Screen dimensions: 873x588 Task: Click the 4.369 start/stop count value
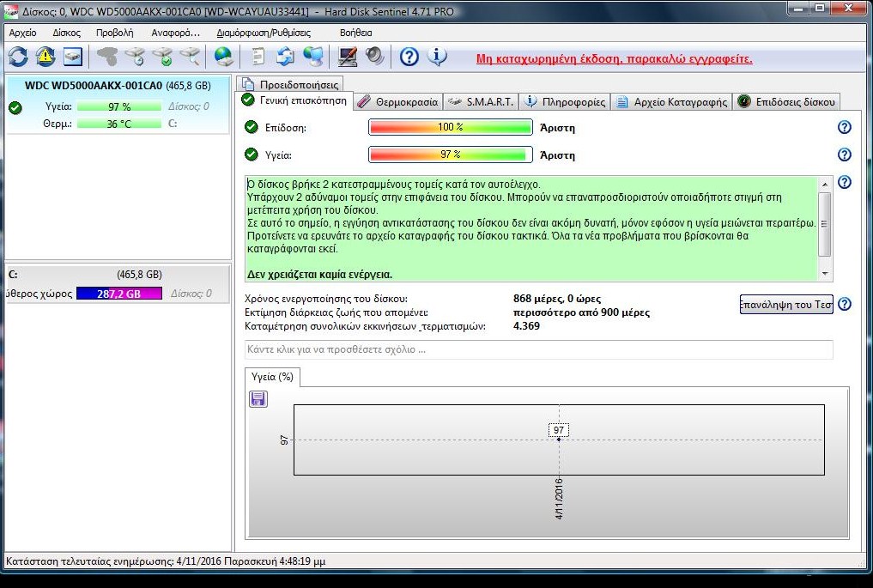click(526, 325)
